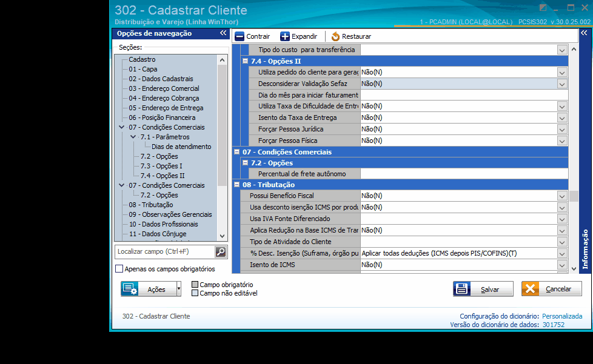Click the Restaurar arrow icon
This screenshot has width=593, height=364.
pyautogui.click(x=335, y=36)
